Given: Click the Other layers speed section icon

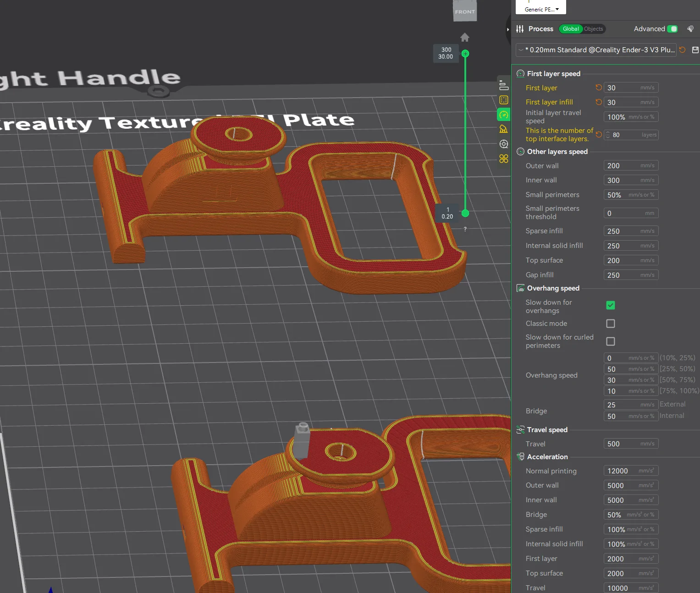Looking at the screenshot, I should [x=520, y=152].
